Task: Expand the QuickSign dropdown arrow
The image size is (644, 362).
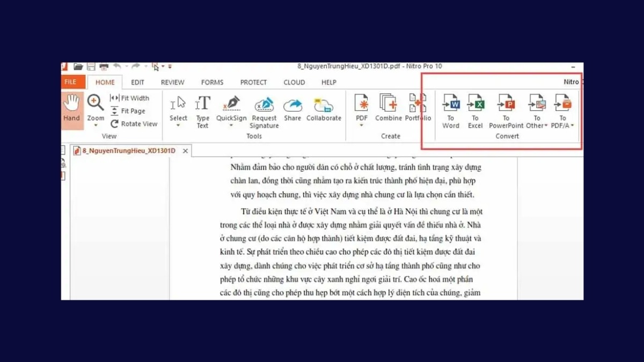Action: pos(231,125)
